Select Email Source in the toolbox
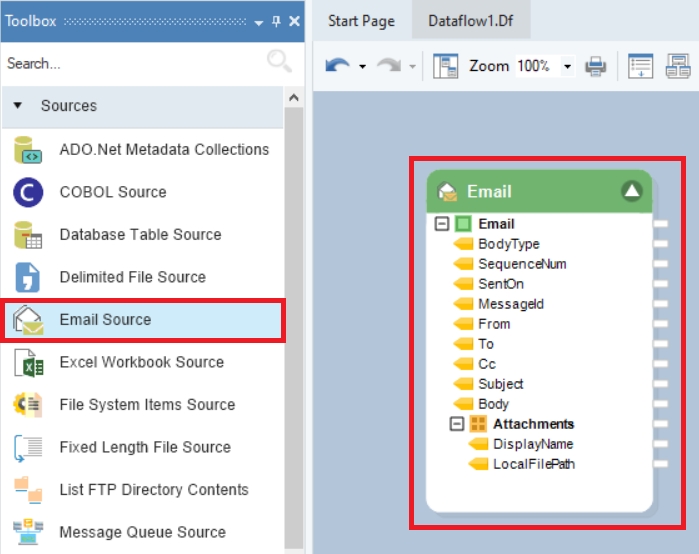The height and width of the screenshot is (554, 699). pyautogui.click(x=143, y=320)
